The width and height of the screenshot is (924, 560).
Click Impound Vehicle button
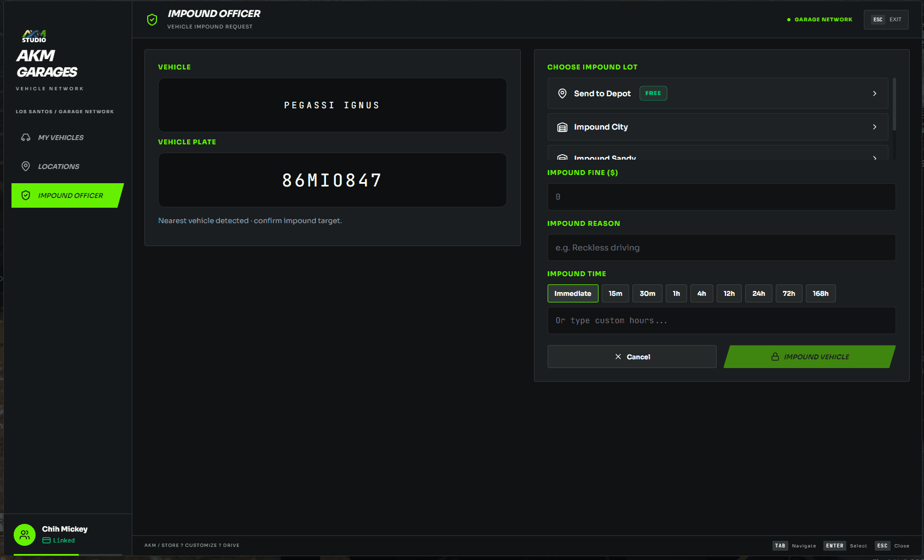[810, 357]
